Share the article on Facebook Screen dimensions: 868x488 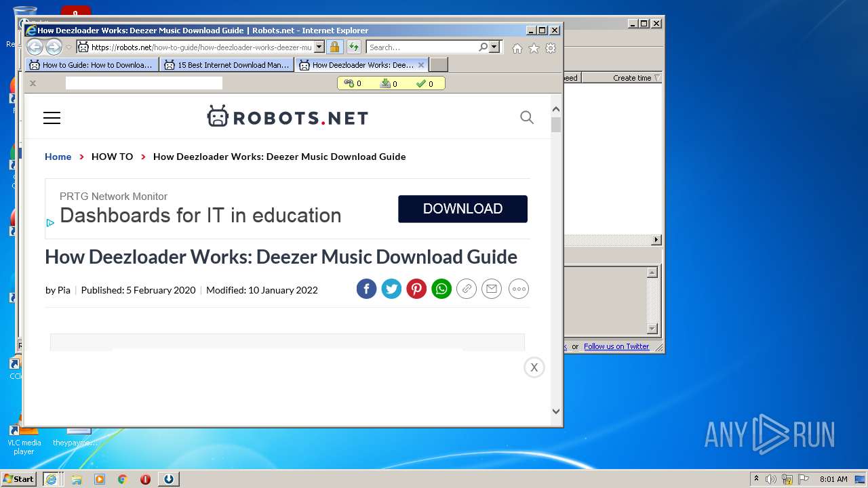tap(366, 289)
